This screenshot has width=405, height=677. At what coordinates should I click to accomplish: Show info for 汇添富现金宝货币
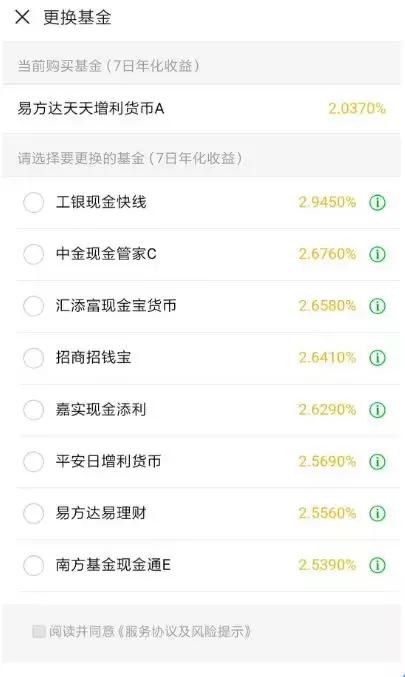[x=377, y=306]
